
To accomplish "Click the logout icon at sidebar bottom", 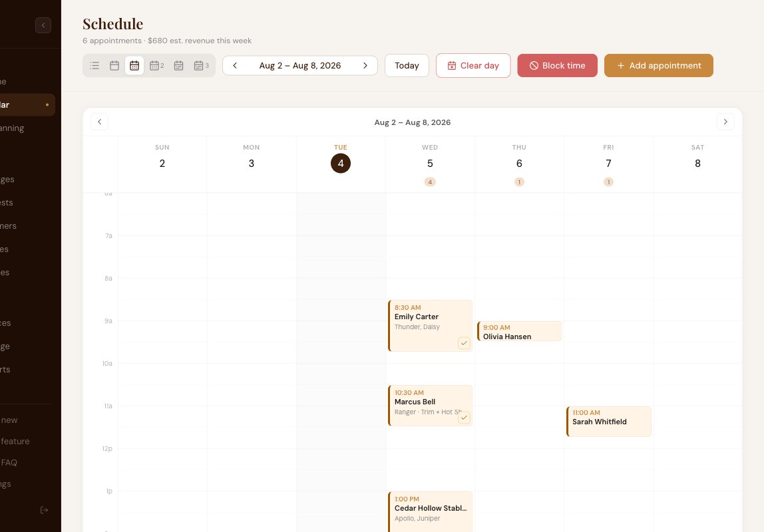I will tap(45, 510).
